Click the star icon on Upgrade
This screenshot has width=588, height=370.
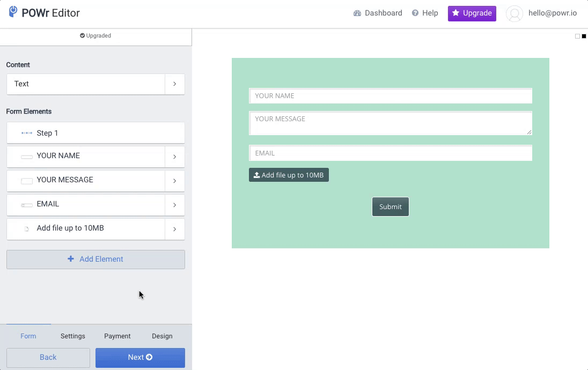pyautogui.click(x=455, y=13)
